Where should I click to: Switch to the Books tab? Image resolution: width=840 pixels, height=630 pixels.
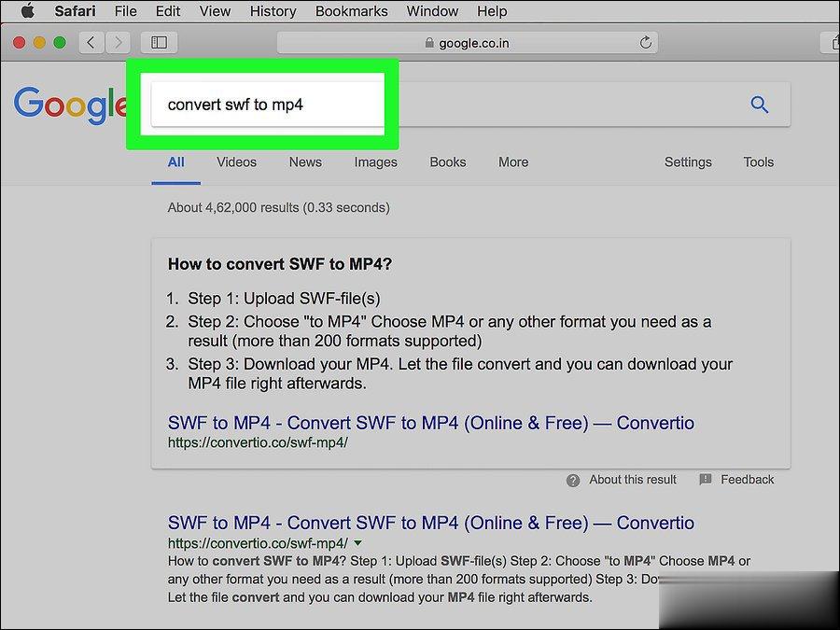pyautogui.click(x=448, y=161)
